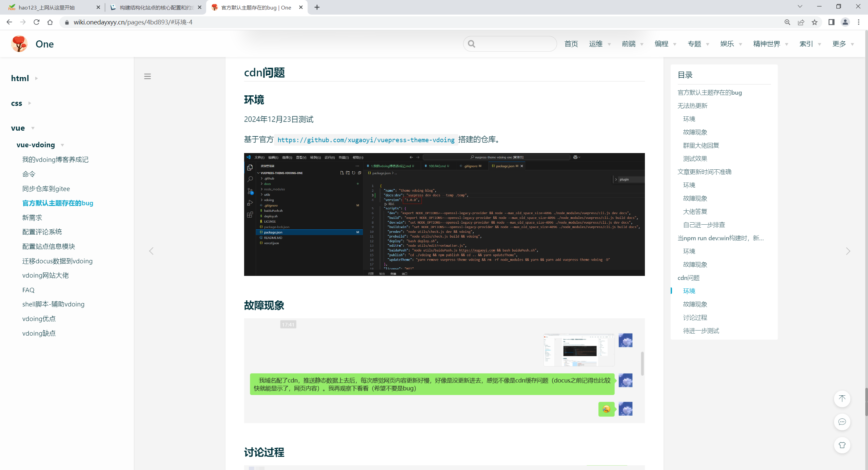Go to previous article with left arrow

[x=151, y=251]
